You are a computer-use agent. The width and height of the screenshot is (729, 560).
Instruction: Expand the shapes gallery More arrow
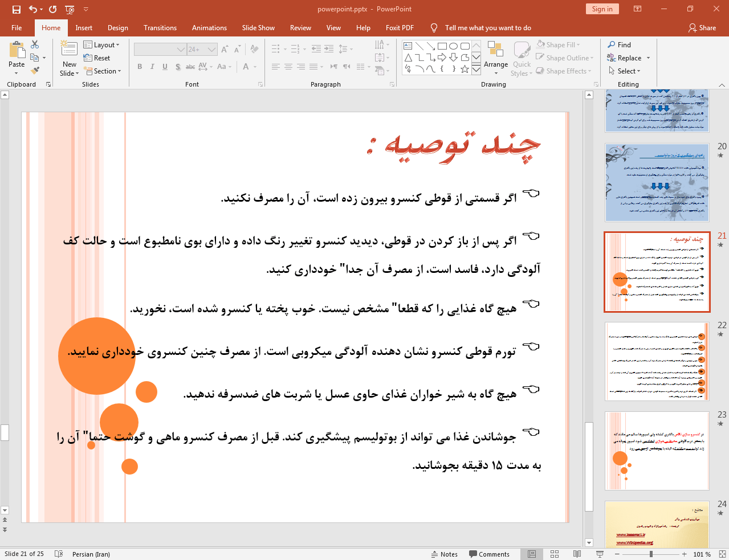coord(476,69)
